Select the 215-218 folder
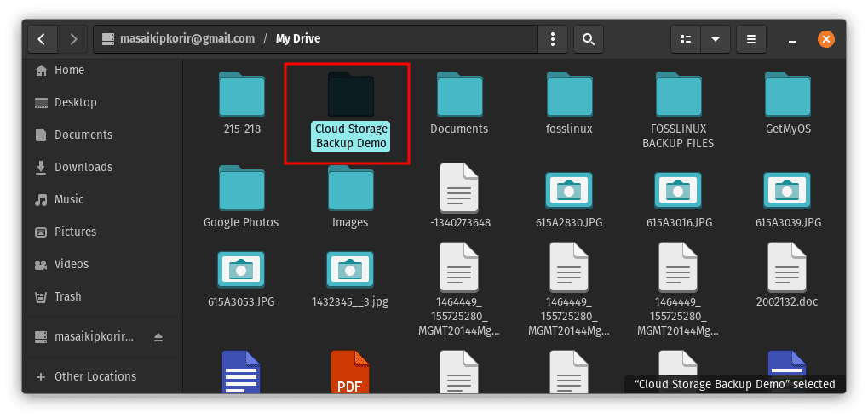868x418 pixels. tap(242, 103)
